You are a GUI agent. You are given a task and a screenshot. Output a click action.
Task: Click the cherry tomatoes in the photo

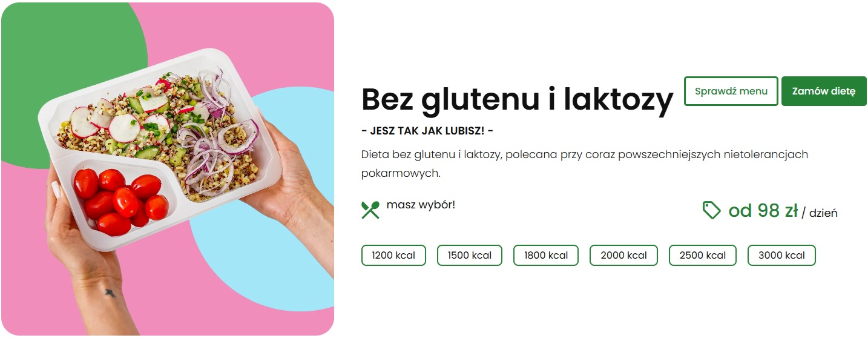[121, 201]
